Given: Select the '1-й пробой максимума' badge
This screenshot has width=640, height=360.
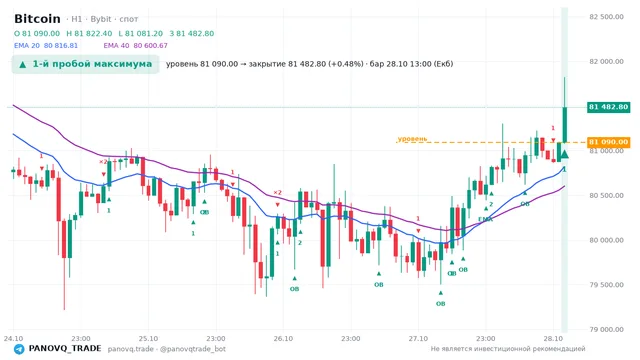Looking at the screenshot, I should [x=85, y=64].
